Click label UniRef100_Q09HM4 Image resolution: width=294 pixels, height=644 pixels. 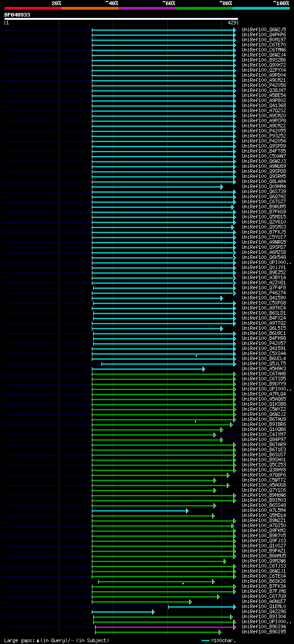[264, 186]
